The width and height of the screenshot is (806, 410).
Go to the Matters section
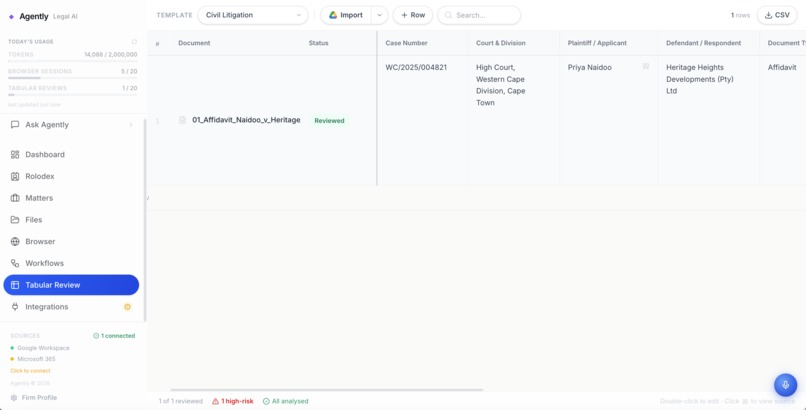pyautogui.click(x=71, y=198)
